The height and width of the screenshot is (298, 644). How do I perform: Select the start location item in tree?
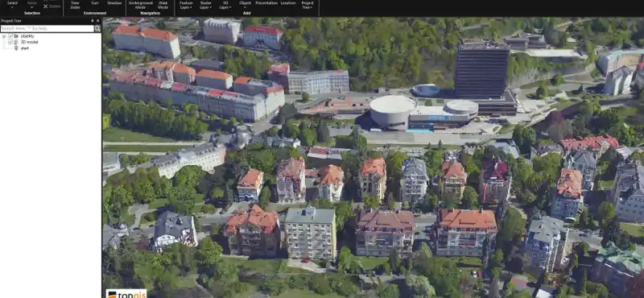25,48
